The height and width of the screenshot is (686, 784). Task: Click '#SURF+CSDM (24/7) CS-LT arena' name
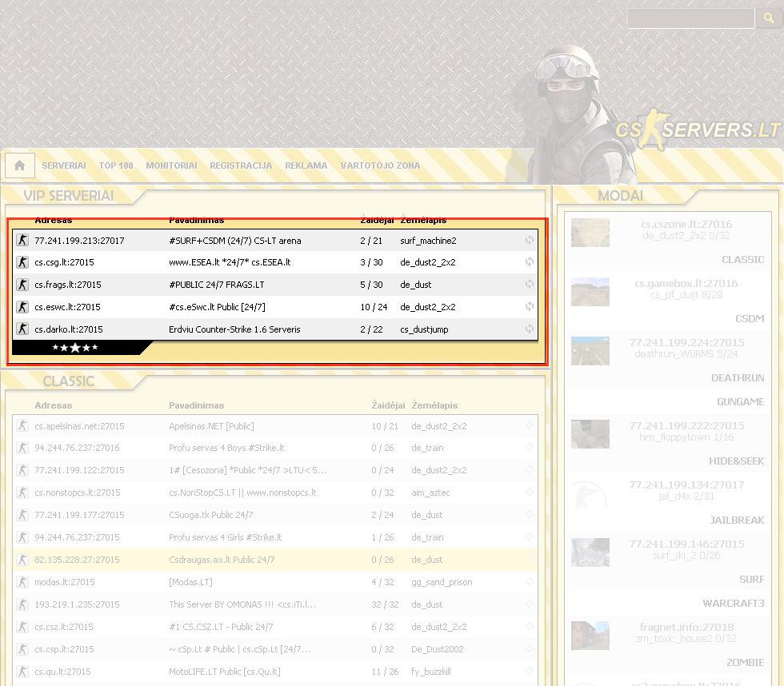235,241
